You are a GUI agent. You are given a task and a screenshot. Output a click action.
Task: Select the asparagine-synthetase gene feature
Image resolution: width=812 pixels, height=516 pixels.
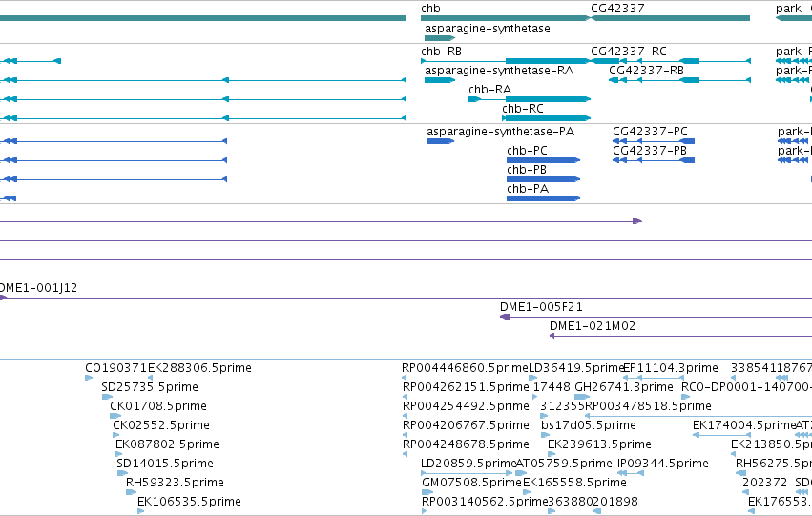[x=440, y=38]
